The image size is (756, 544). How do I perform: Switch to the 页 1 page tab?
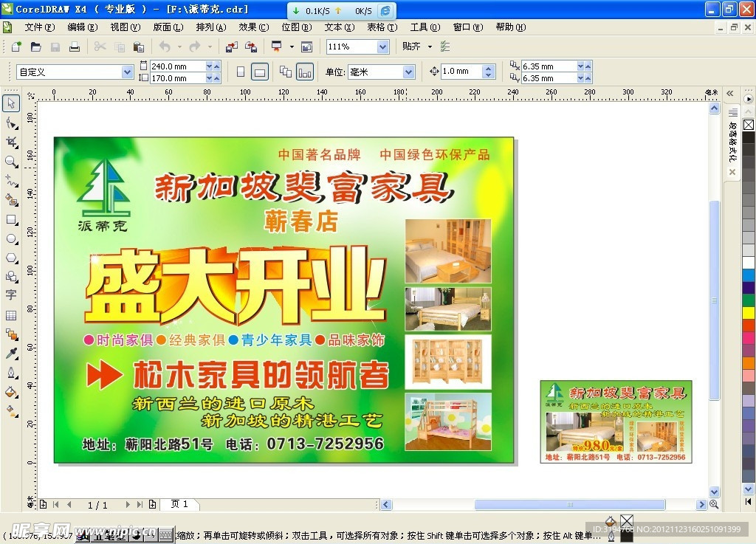(x=179, y=504)
